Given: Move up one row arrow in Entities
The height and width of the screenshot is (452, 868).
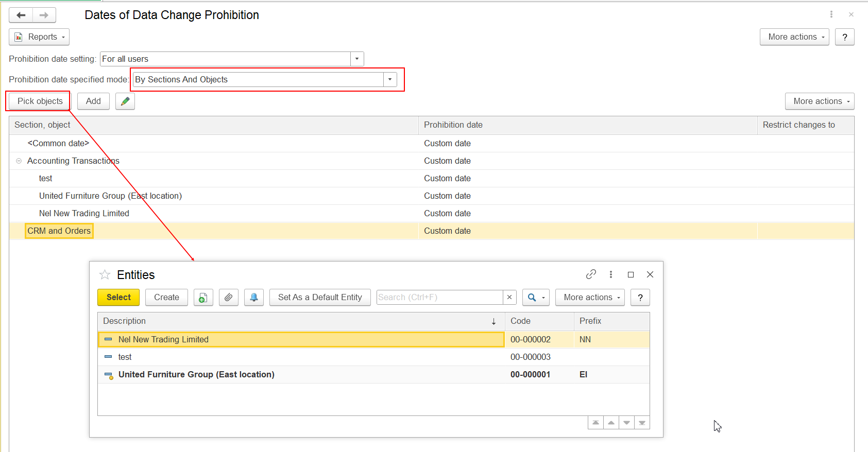Looking at the screenshot, I should click(611, 423).
